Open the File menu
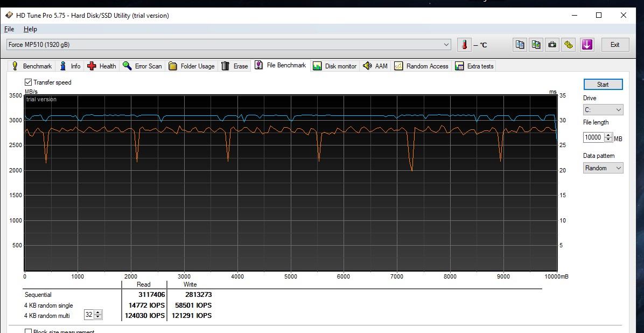 click(x=9, y=29)
